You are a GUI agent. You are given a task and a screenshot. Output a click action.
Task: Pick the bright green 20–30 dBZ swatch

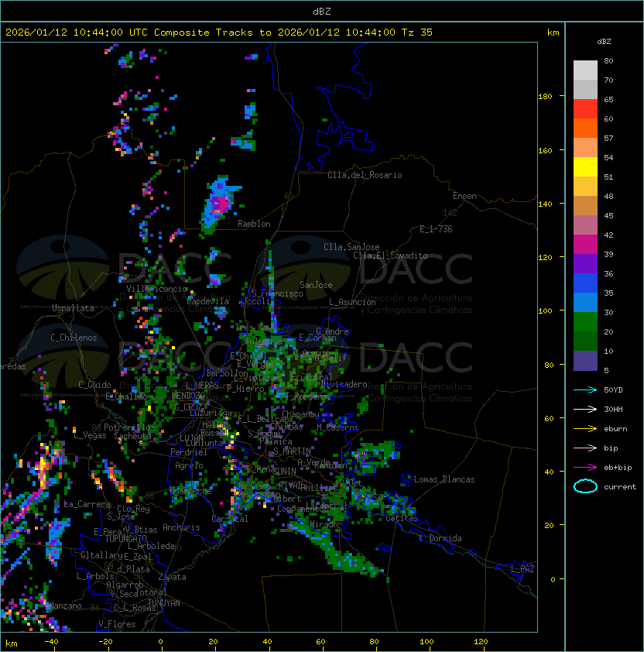point(585,322)
